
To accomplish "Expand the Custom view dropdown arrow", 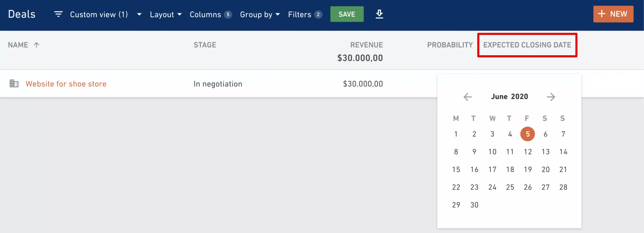I will pyautogui.click(x=139, y=14).
